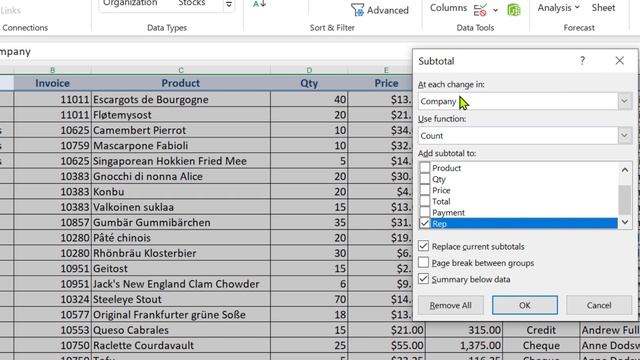Select the Credit payment cell
Viewport: 640px width, 360px height.
(x=541, y=330)
